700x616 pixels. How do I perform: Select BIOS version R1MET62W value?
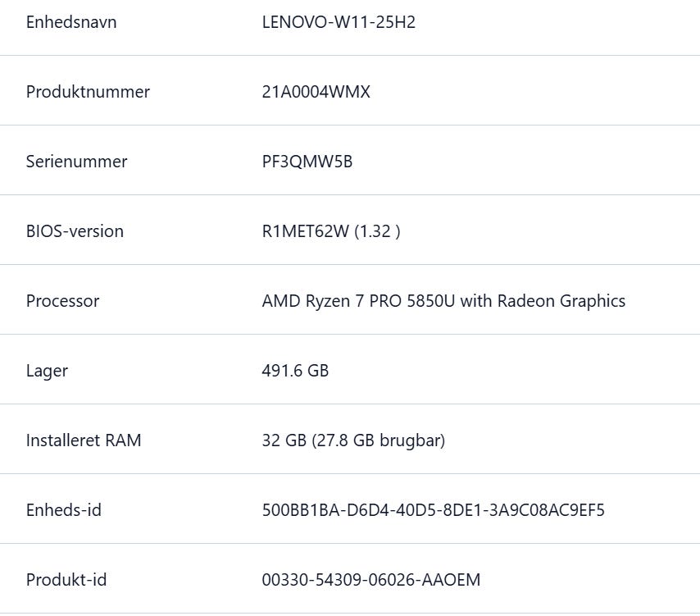[331, 231]
